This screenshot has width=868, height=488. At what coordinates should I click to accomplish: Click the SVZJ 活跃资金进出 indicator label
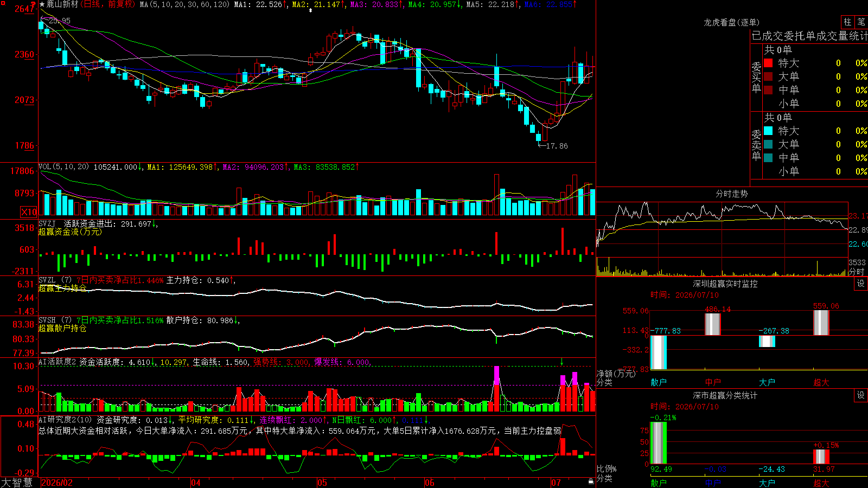coord(78,223)
